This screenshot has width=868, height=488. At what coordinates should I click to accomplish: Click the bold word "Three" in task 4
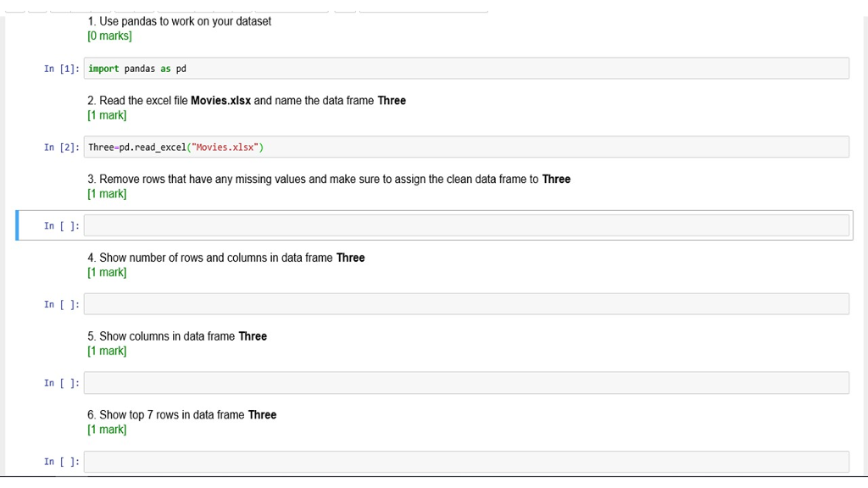[x=350, y=258]
